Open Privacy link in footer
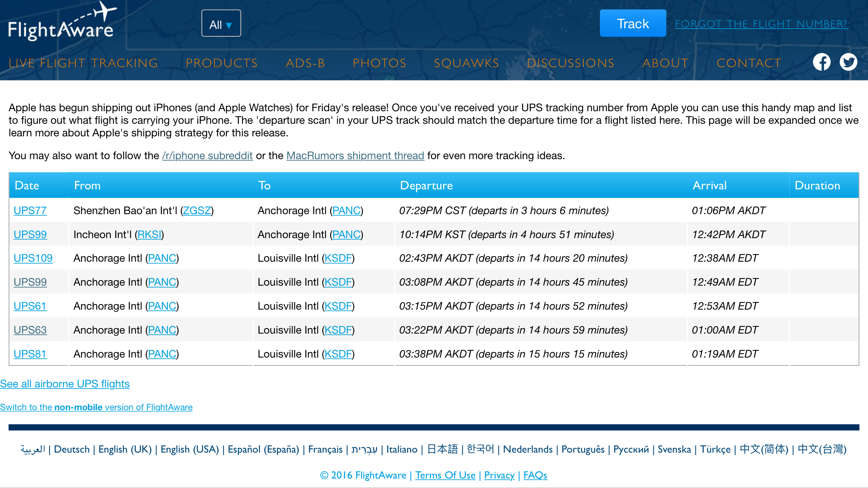Viewport: 868px width, 488px height. coord(499,475)
